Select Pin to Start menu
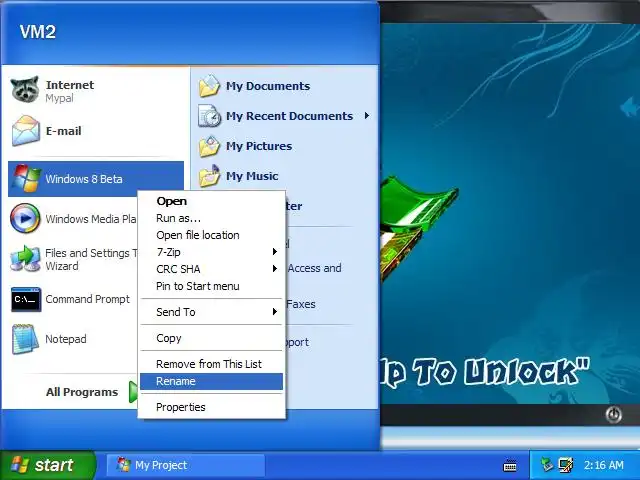 211,286
